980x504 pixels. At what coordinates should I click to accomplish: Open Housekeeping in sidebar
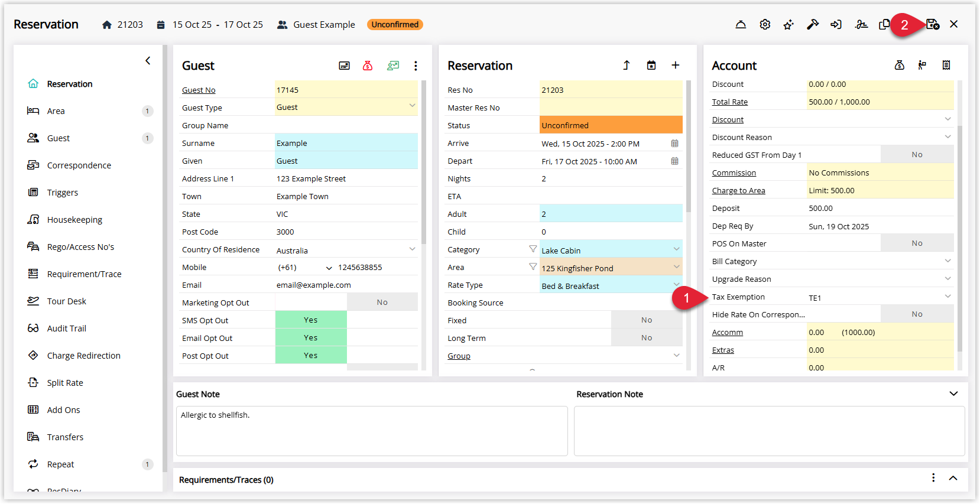coord(74,220)
